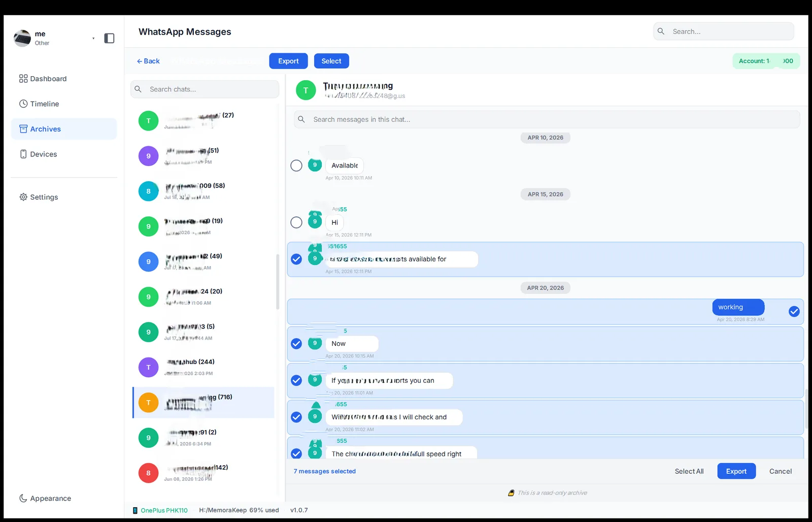Click the Dashboard grid icon
This screenshot has width=812, height=522.
point(23,79)
